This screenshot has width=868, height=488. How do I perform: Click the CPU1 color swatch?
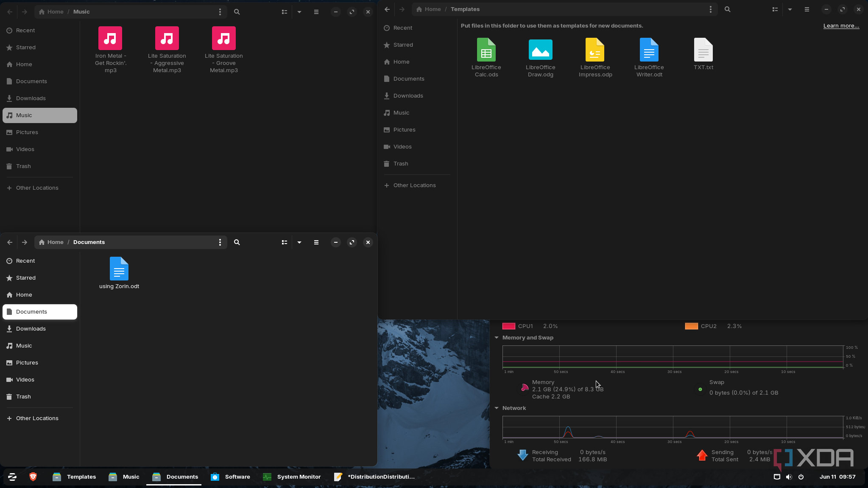pos(509,326)
